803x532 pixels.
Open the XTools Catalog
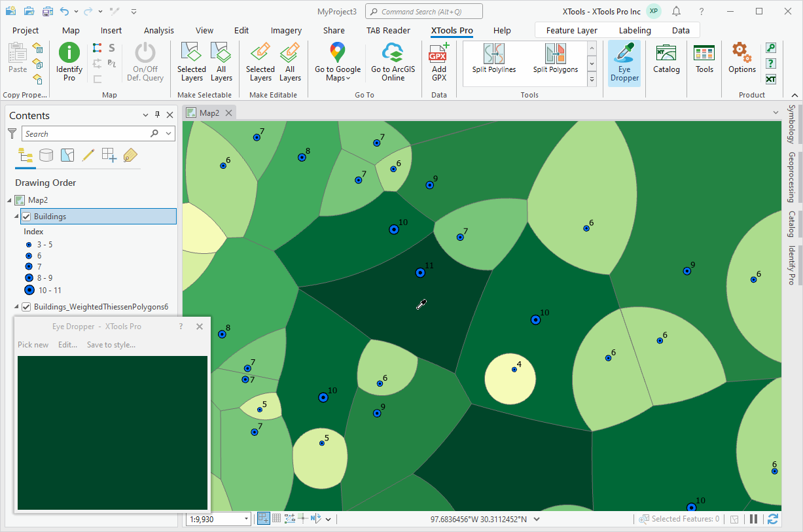tap(666, 59)
